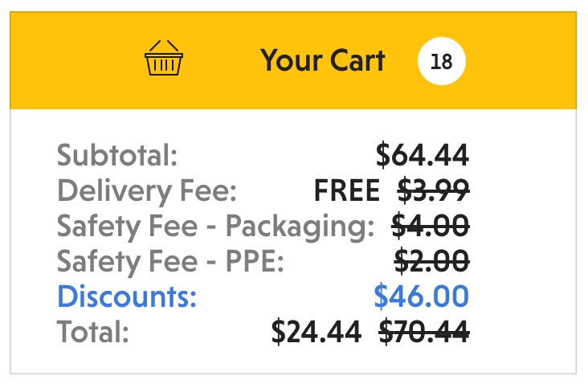Click the colon after the Discounts label
Screen dimensions: 588x384
pos(193,299)
